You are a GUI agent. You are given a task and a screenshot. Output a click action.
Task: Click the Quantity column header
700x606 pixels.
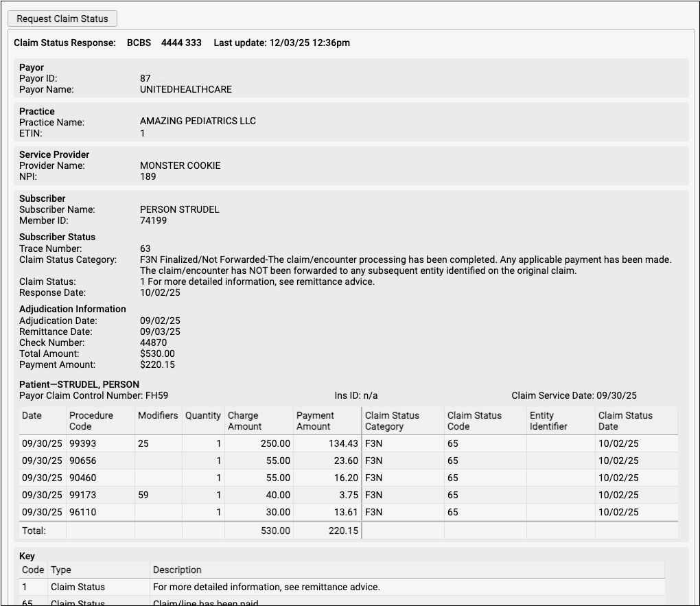[203, 415]
